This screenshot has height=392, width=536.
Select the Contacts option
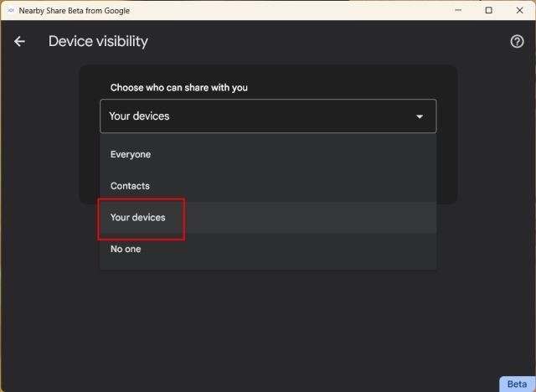[268, 186]
